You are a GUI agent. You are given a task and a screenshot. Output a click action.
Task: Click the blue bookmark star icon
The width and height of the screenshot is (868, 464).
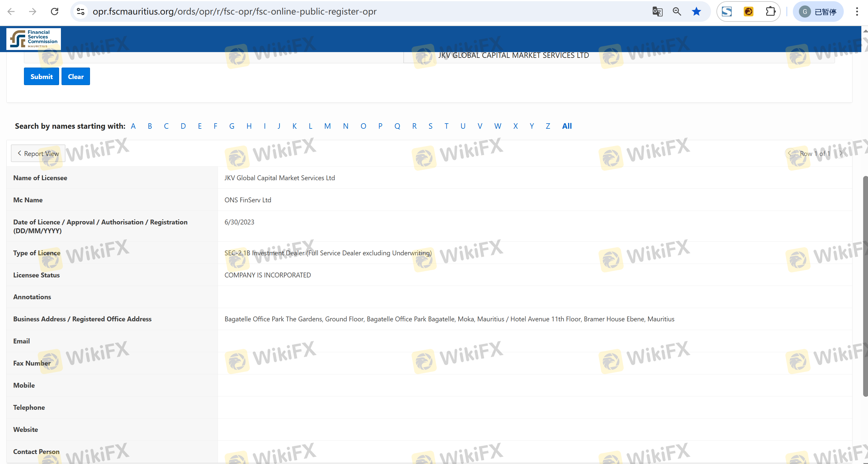tap(696, 12)
